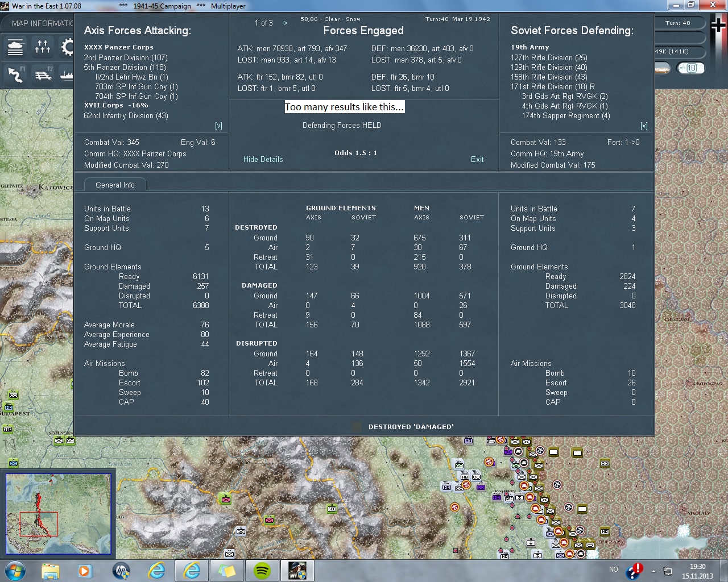
Task: Select the Soviet cavalry-style counter with infinity symbol
Action: [x=605, y=463]
